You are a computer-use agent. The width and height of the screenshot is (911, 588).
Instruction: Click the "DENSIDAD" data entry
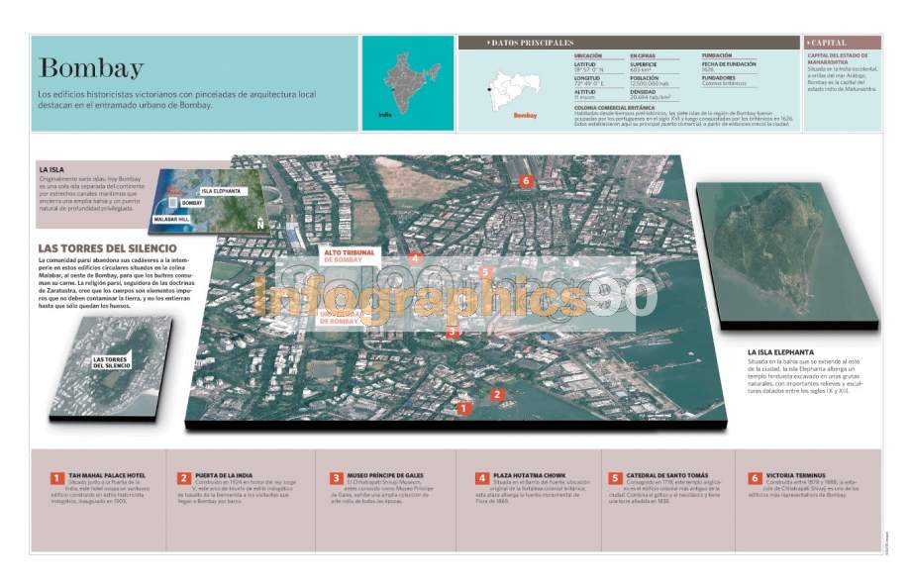click(651, 94)
